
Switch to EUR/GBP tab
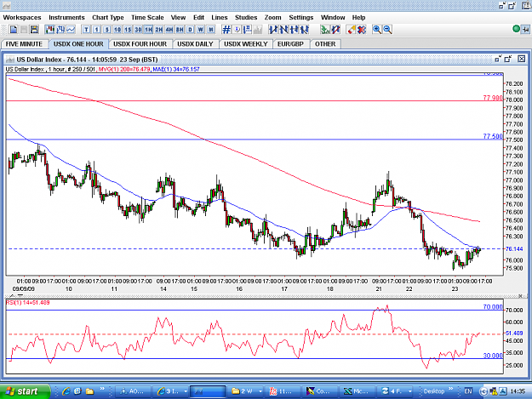coord(290,44)
